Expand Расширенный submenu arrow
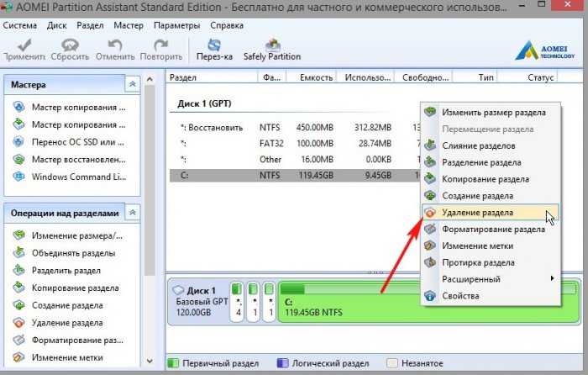588x375 pixels. [552, 278]
